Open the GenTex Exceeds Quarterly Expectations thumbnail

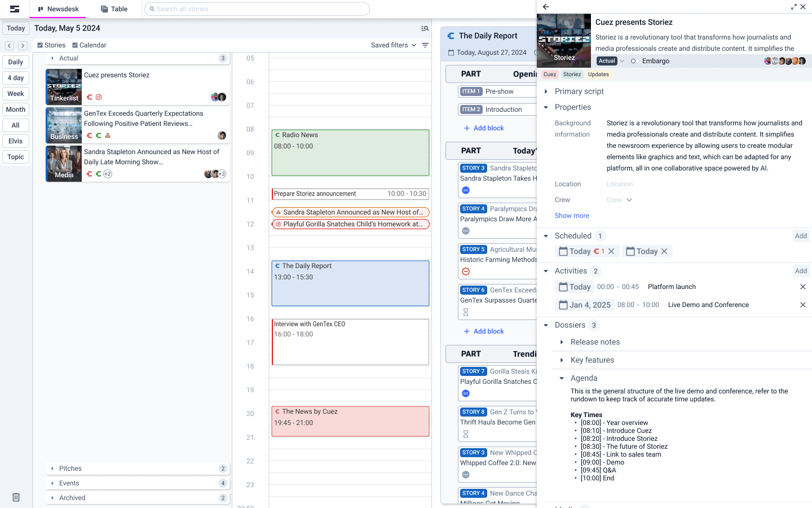[x=64, y=125]
